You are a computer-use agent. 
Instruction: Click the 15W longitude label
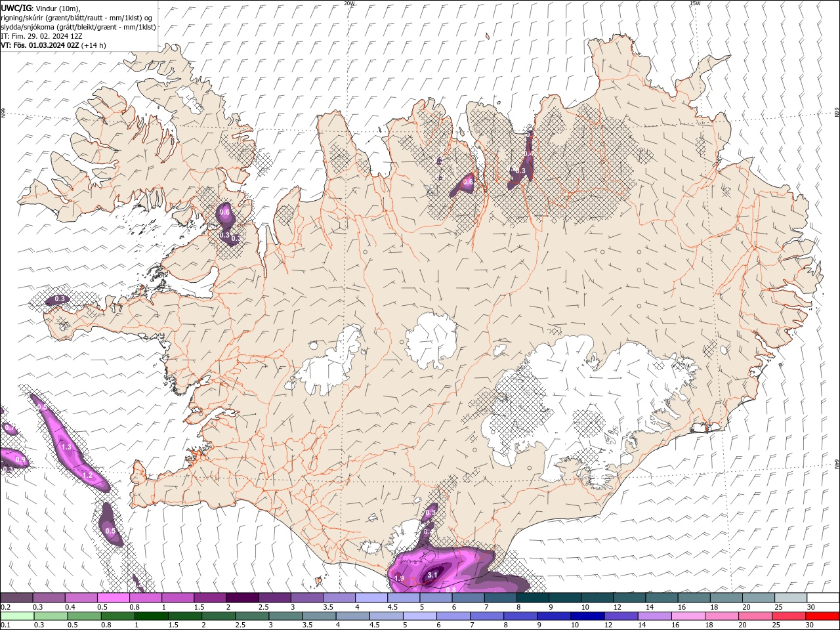pyautogui.click(x=695, y=3)
